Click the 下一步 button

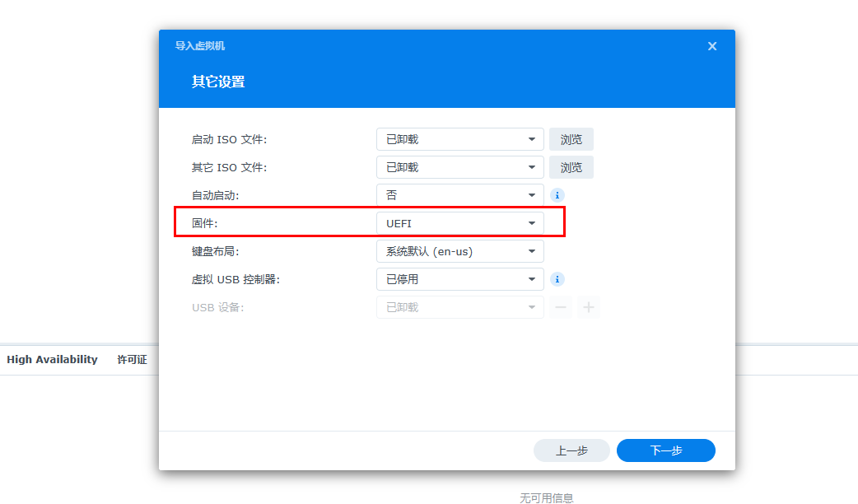click(666, 451)
